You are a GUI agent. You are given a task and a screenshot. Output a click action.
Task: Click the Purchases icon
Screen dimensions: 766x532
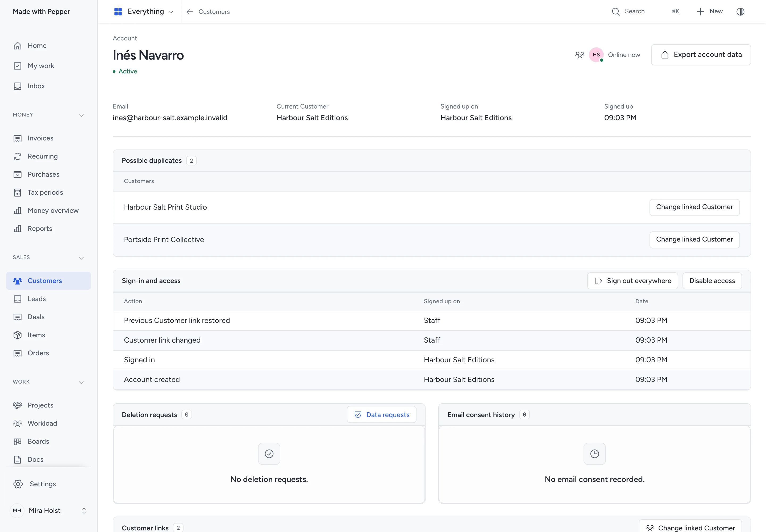coord(18,174)
